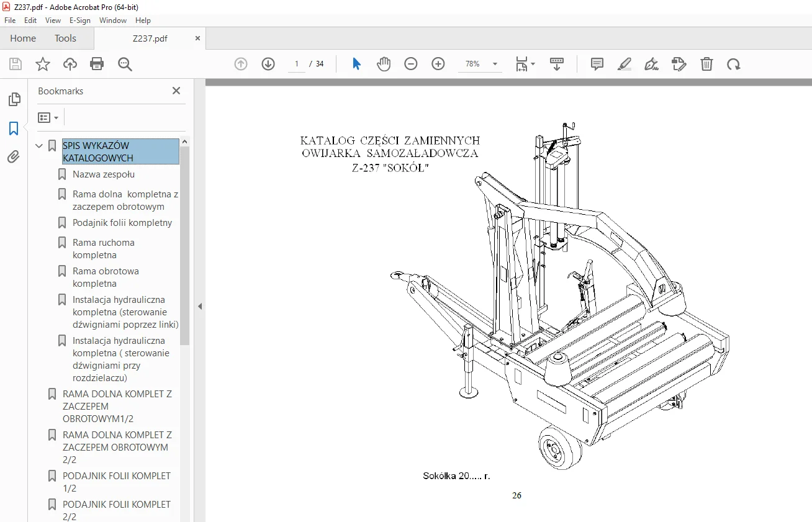Click the bale wrapper machine drawing
This screenshot has width=812, height=522.
point(561,295)
